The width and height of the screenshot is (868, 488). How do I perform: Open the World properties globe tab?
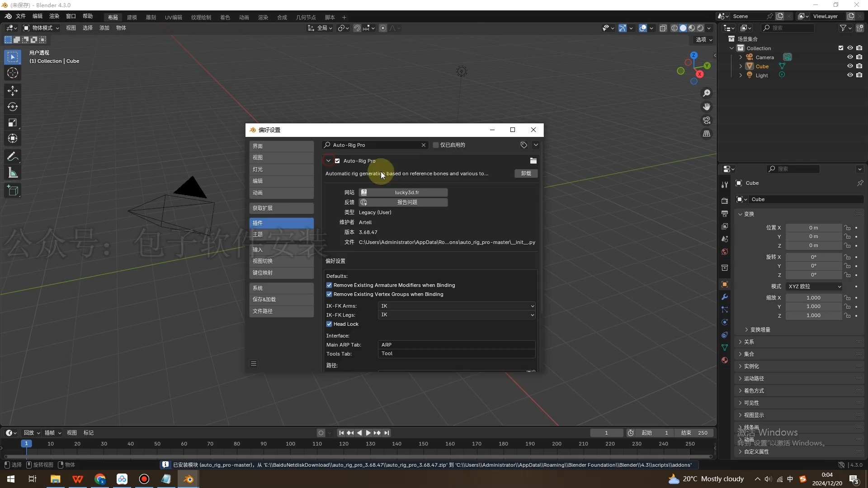[x=725, y=252]
